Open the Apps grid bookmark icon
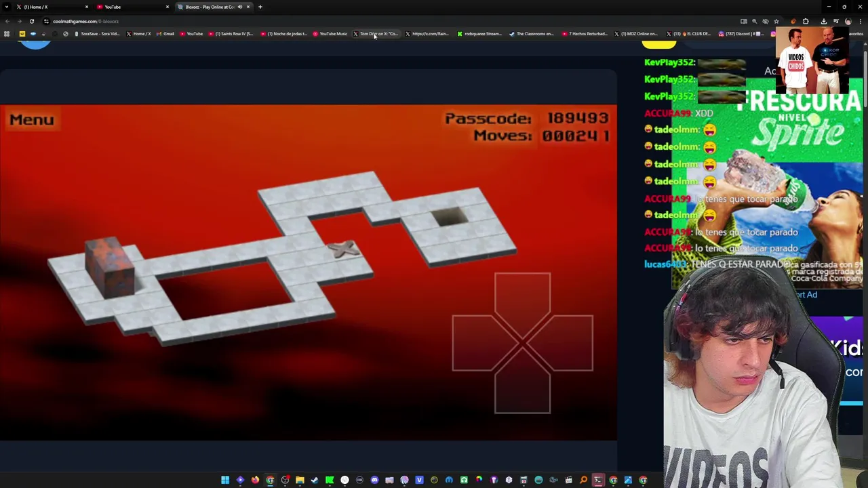868x488 pixels. tap(7, 34)
